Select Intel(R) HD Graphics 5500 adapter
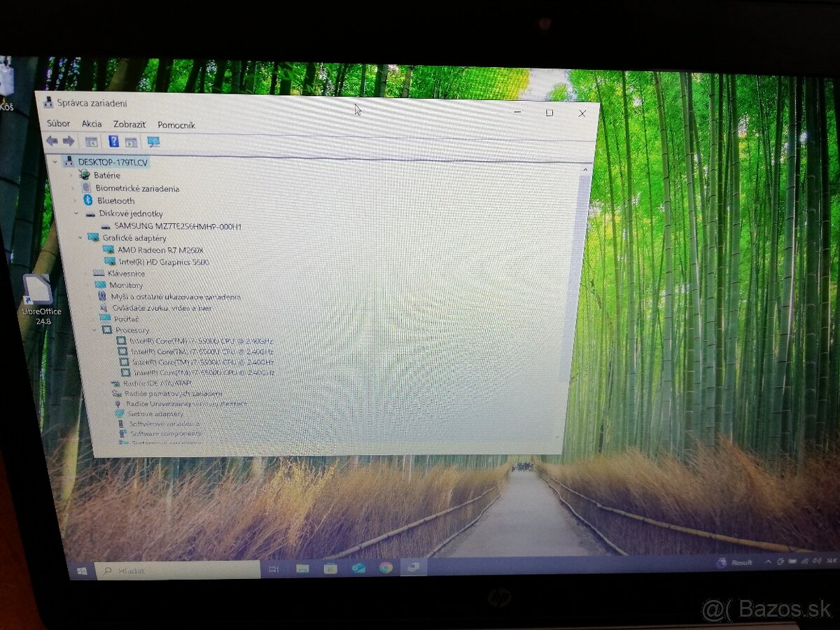Viewport: 840px width, 630px height. pos(164,262)
